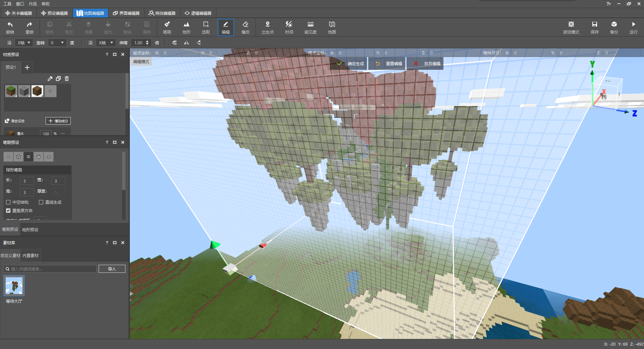Click the 导入 import button
This screenshot has width=644, height=349.
tap(112, 269)
